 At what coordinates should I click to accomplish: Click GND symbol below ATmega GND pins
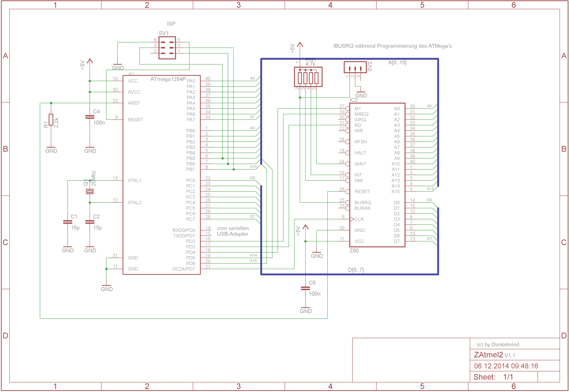[107, 288]
